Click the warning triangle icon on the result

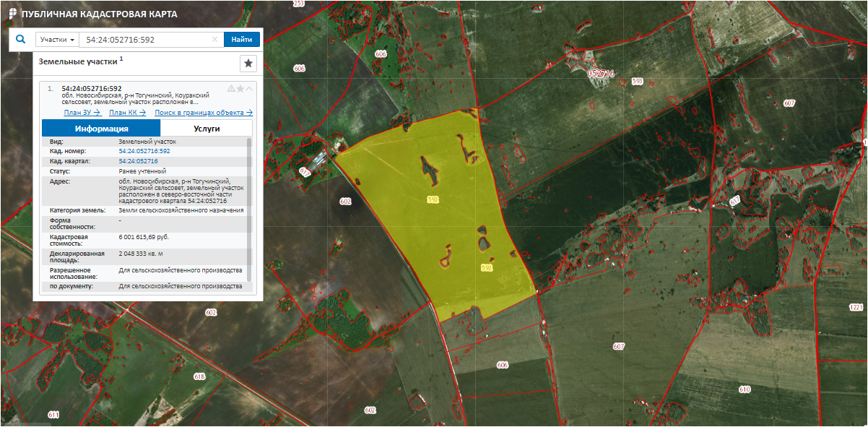(231, 88)
